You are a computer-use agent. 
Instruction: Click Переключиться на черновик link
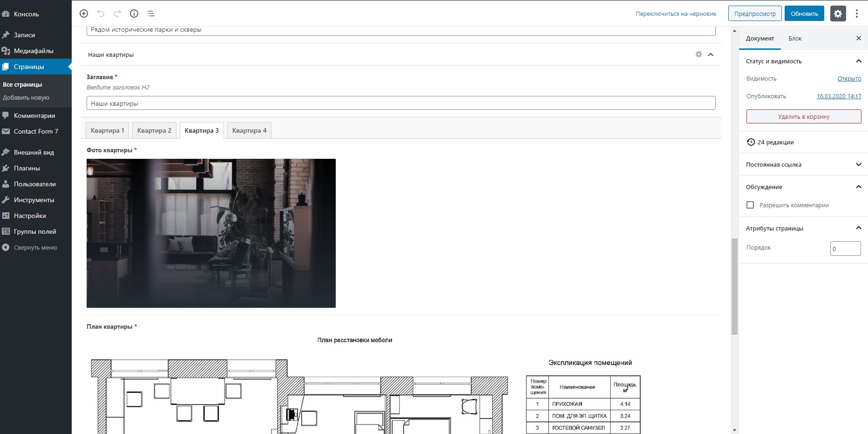tap(676, 14)
